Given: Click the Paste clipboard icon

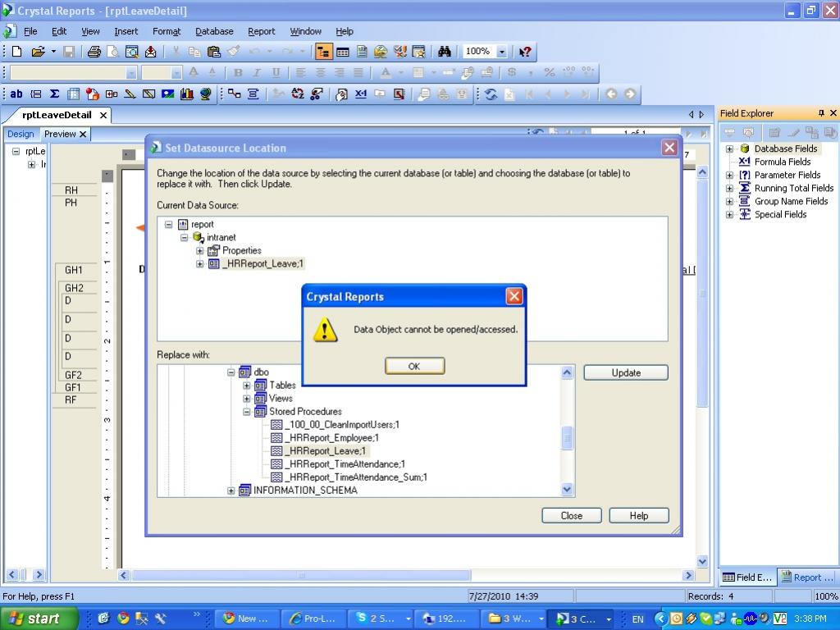Looking at the screenshot, I should [x=214, y=52].
